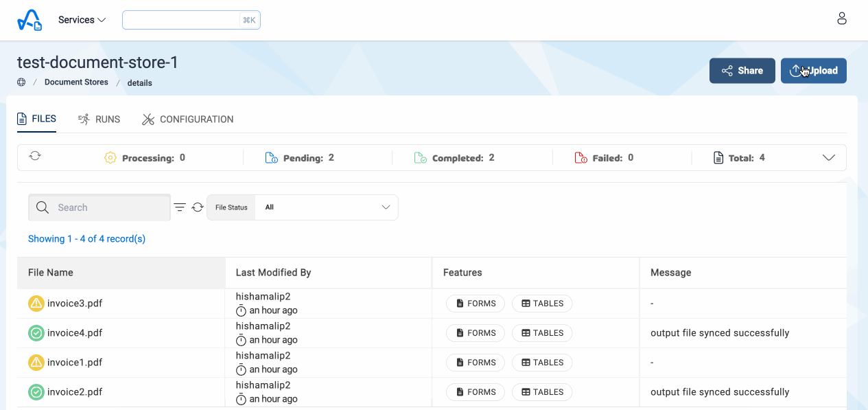Click the globe icon in breadcrumb
The width and height of the screenshot is (868, 410).
point(21,82)
